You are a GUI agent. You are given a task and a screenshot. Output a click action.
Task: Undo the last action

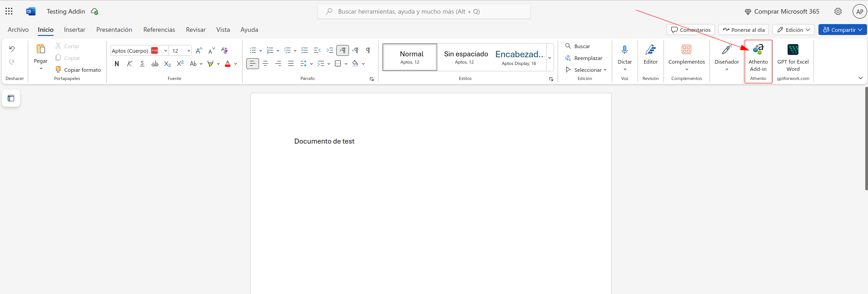(x=12, y=49)
